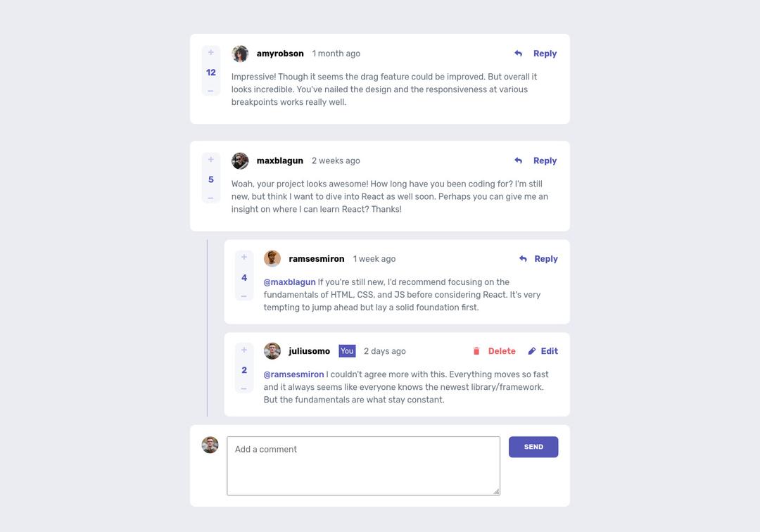Viewport: 760px width, 532px height.
Task: Reply to amyrobson's comment
Action: click(x=536, y=53)
